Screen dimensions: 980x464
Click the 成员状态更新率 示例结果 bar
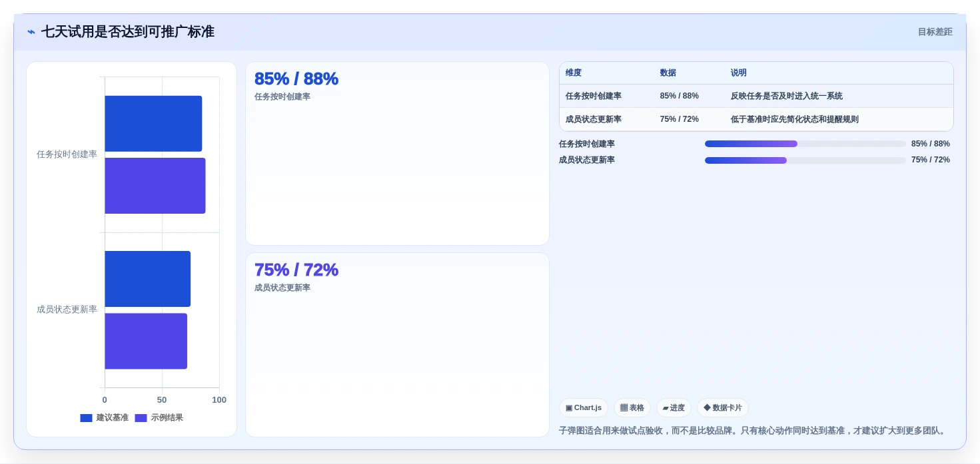click(x=146, y=342)
